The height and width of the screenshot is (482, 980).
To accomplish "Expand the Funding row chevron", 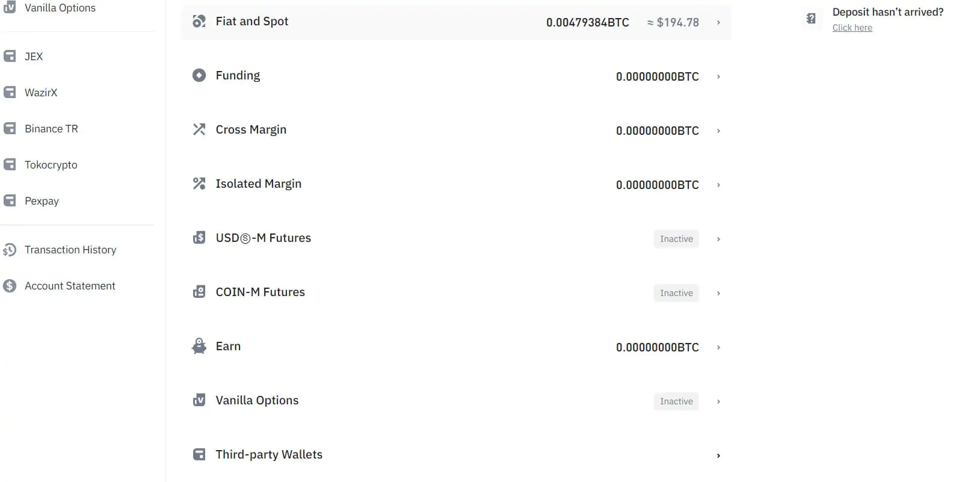I will point(718,76).
